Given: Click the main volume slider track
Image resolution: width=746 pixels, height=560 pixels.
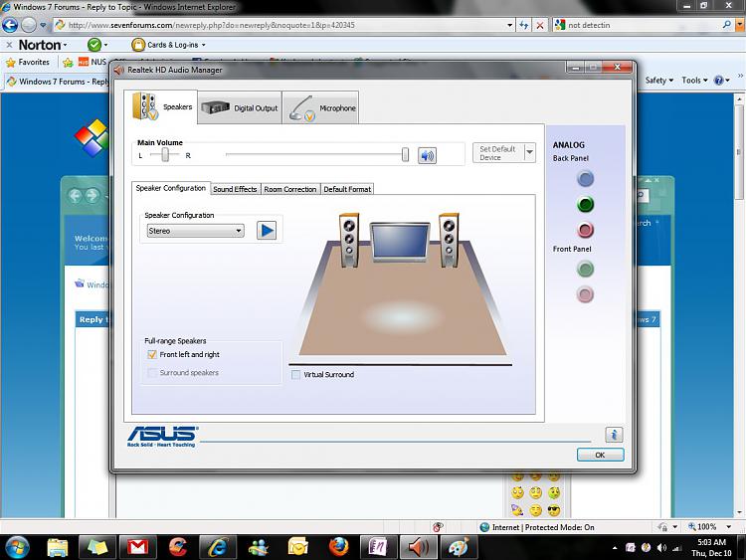Looking at the screenshot, I should click(314, 154).
